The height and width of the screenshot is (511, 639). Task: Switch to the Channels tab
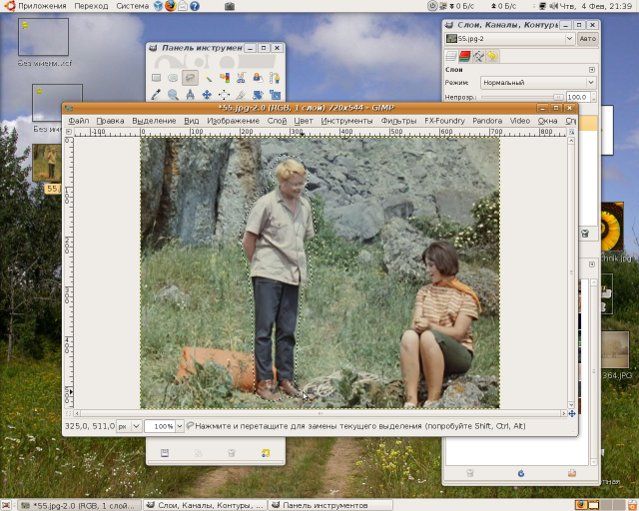465,56
